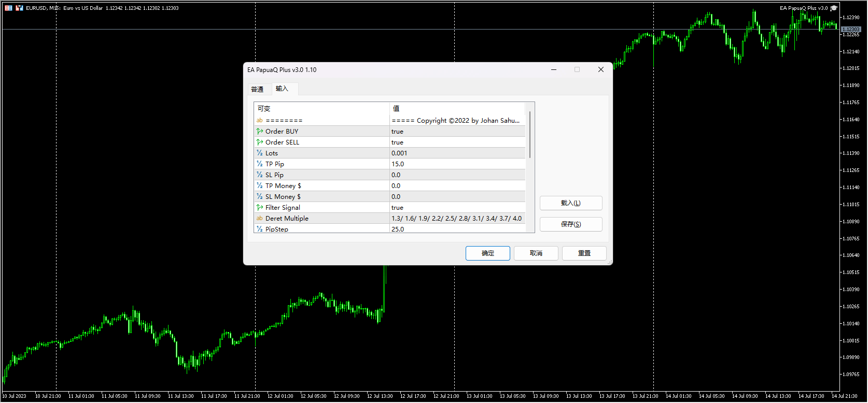Click the Order SELL boolean icon

click(259, 142)
